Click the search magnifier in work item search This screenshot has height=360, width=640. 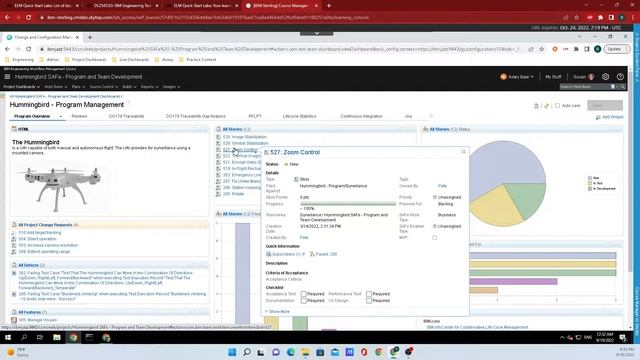click(622, 87)
